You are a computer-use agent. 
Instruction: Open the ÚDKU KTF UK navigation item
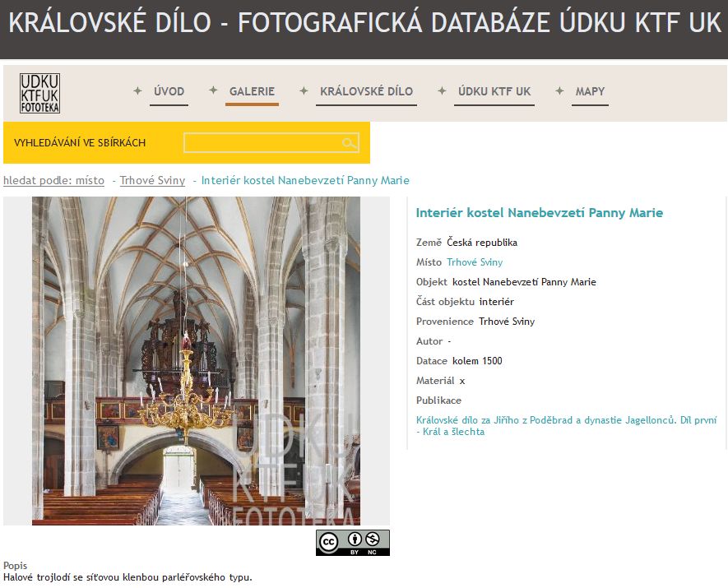coord(494,91)
